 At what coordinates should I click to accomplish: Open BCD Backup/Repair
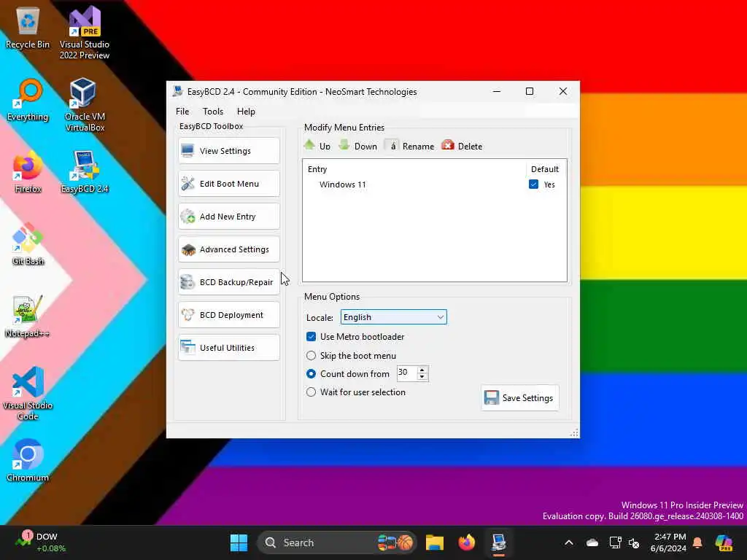(x=228, y=282)
